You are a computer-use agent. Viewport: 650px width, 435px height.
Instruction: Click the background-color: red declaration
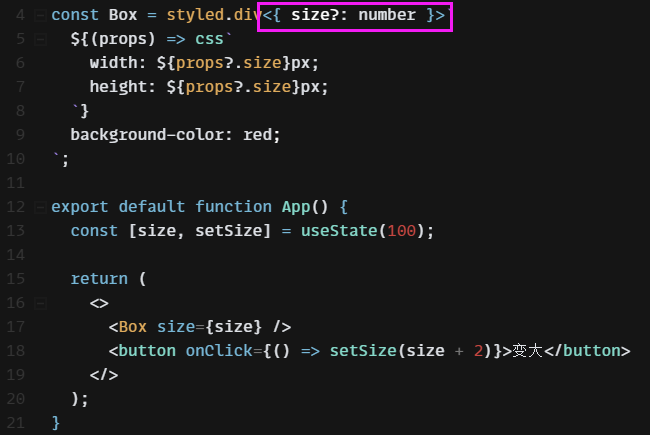175,134
